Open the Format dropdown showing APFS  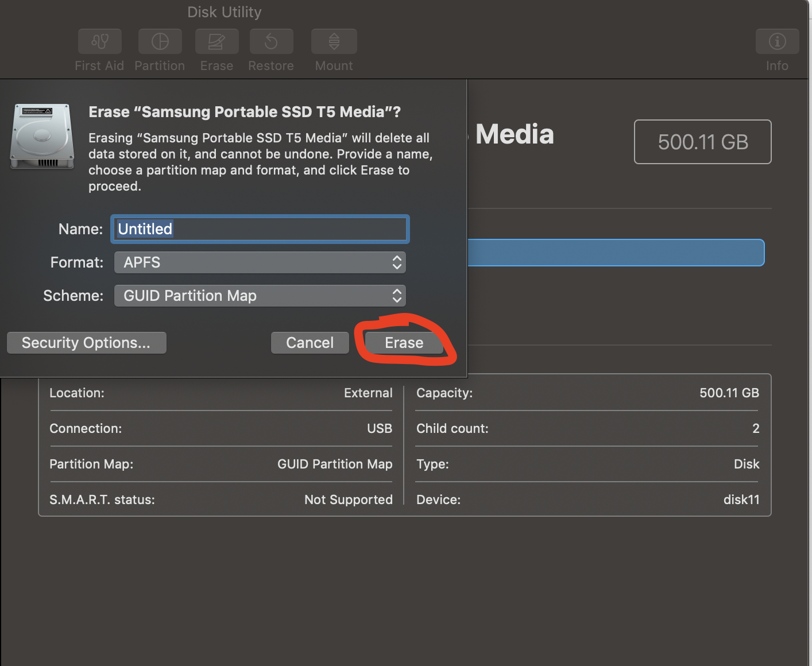(260, 262)
